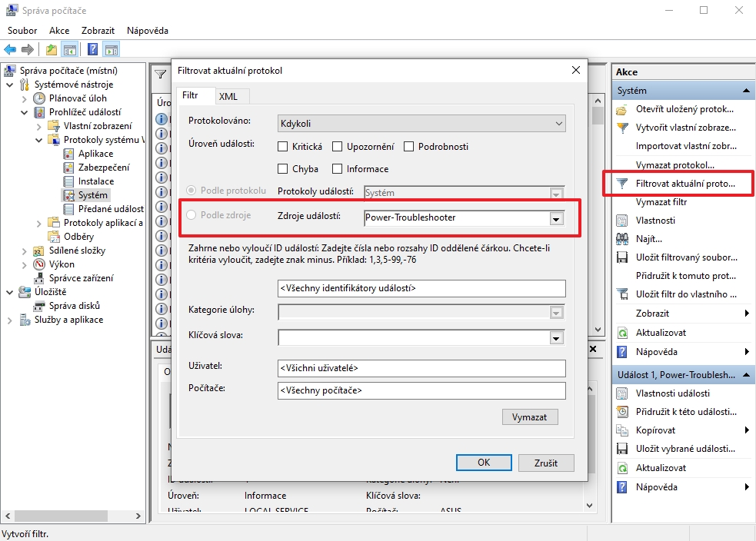Open the Zobrazit menu
The width and height of the screenshot is (756, 541).
coord(98,30)
